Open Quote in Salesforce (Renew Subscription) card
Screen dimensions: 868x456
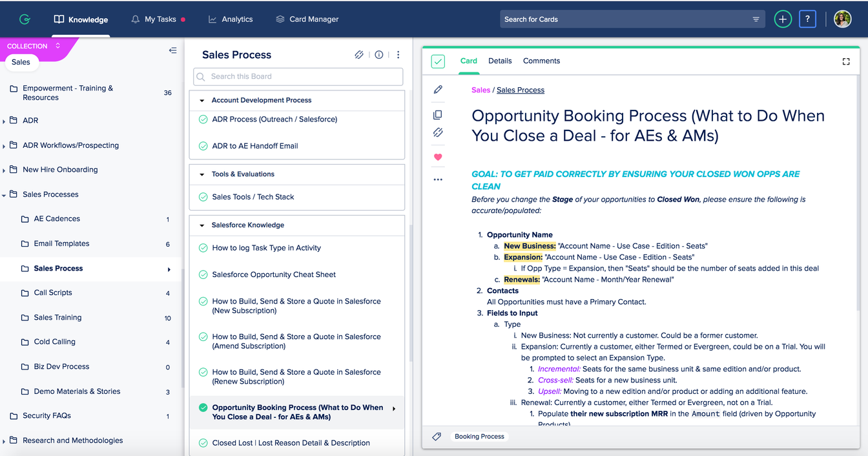click(296, 377)
